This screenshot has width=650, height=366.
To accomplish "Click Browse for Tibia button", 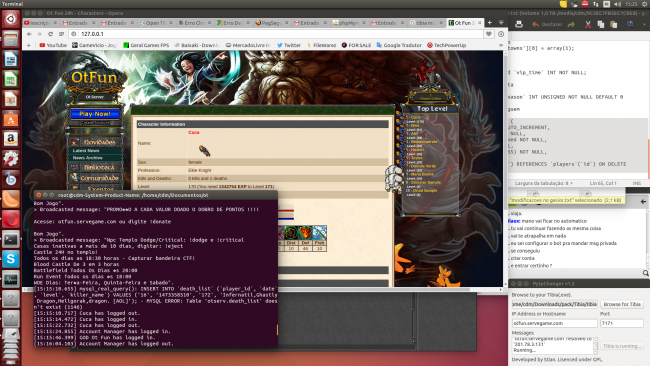I will [622, 304].
